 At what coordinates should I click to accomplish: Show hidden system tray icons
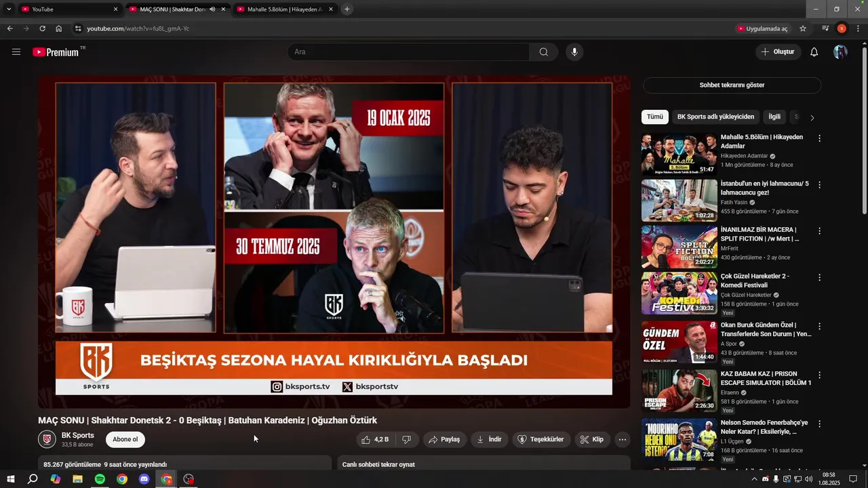coord(755,479)
